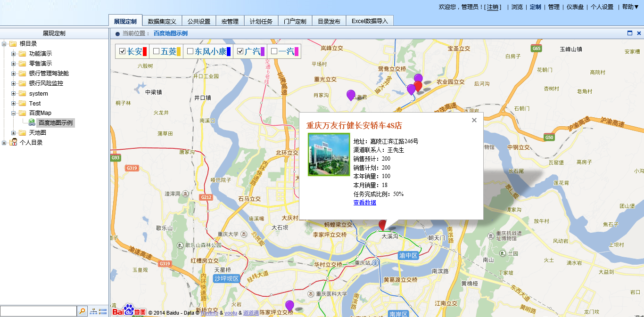Uncheck the 广汽 checkbox
The height and width of the screenshot is (317, 644).
click(240, 51)
